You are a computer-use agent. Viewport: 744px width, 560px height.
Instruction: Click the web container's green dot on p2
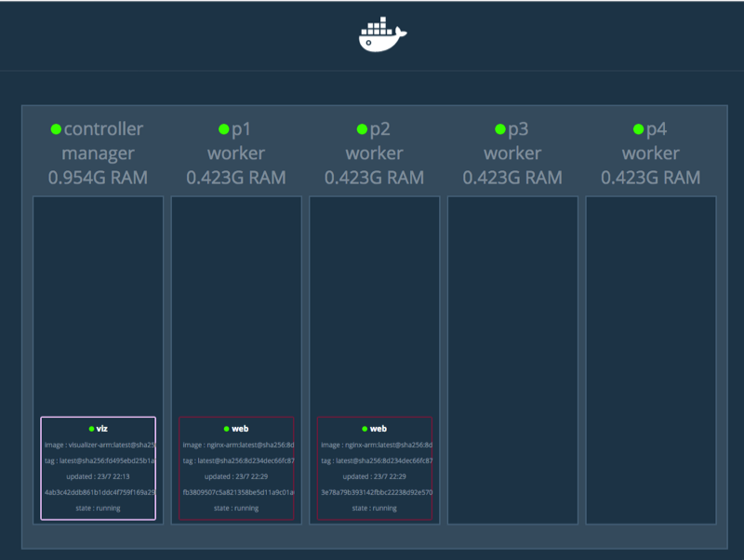pyautogui.click(x=366, y=429)
